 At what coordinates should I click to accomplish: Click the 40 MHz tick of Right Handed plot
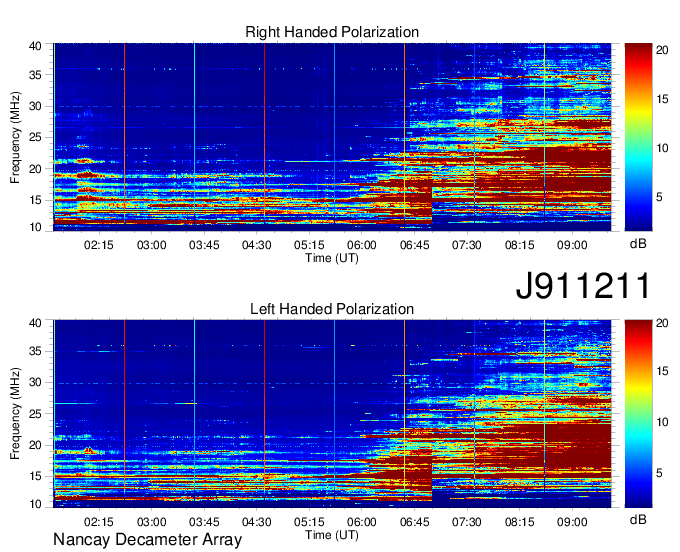[x=35, y=46]
